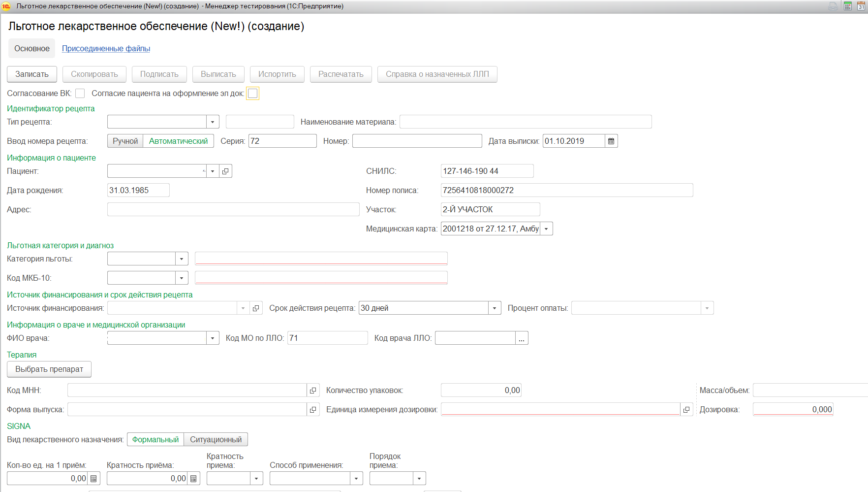Expand the Категория льготы dropdown
This screenshot has width=868, height=492.
pos(182,259)
